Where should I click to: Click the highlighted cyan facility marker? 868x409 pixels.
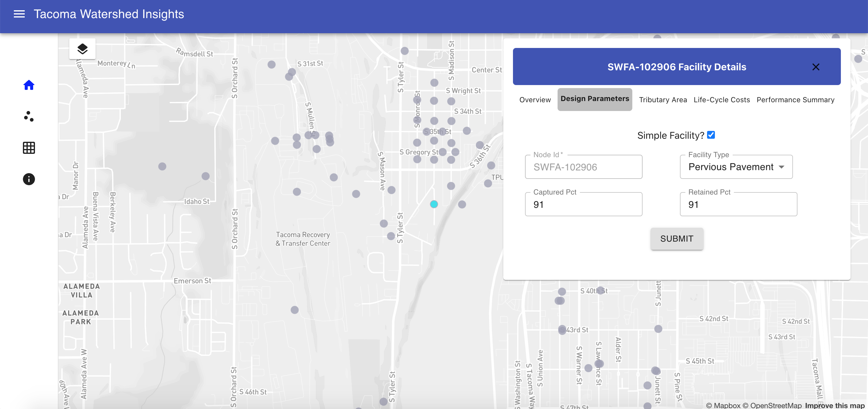(x=434, y=204)
